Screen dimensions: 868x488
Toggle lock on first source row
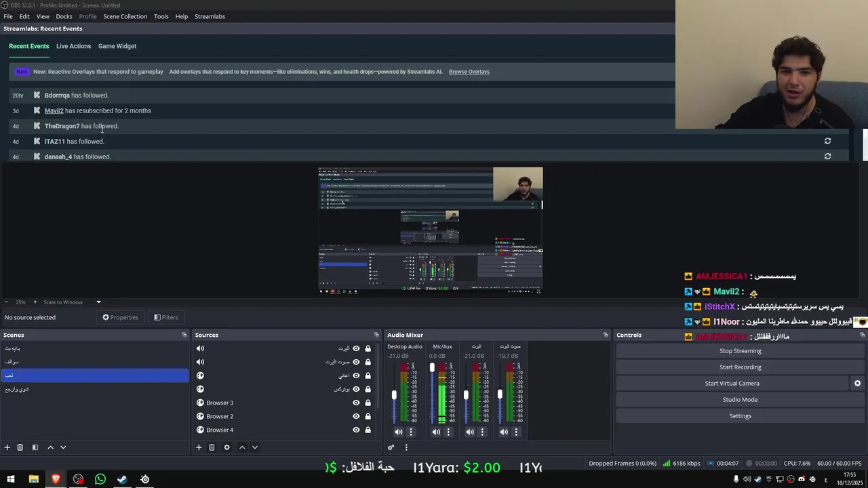click(368, 348)
